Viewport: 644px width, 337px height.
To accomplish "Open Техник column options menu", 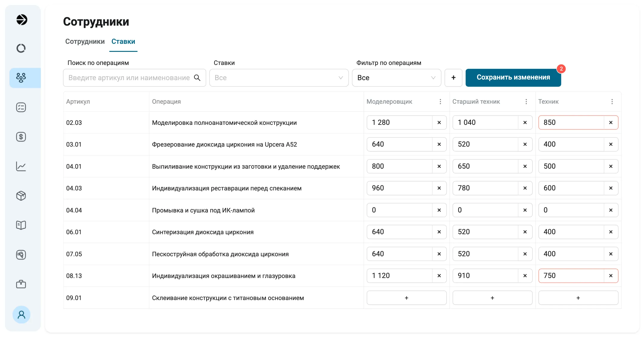I will tap(612, 102).
